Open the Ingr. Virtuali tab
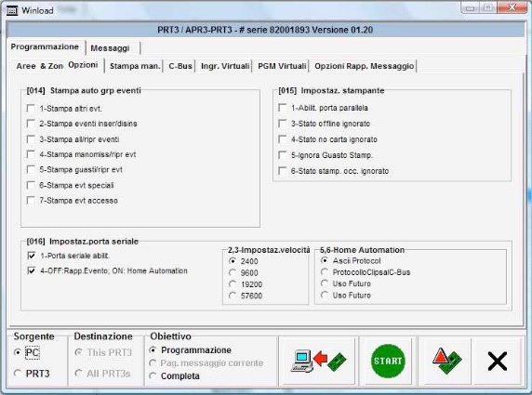Image resolution: width=532 pixels, height=395 pixels. pos(225,66)
